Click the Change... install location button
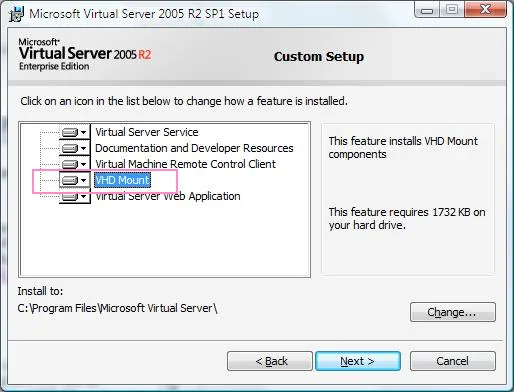Screen dimensions: 514x392 click(x=453, y=312)
